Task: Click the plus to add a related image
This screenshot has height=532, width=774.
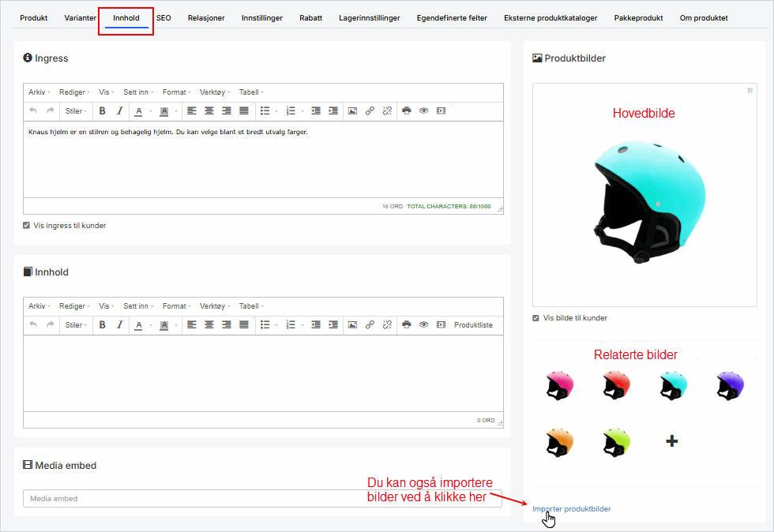Action: [x=671, y=441]
